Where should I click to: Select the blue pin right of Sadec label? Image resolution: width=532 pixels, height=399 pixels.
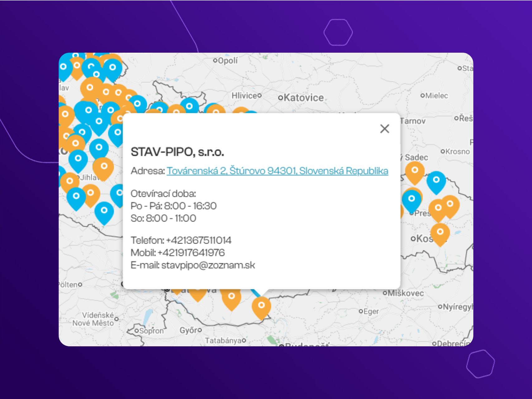point(436,182)
